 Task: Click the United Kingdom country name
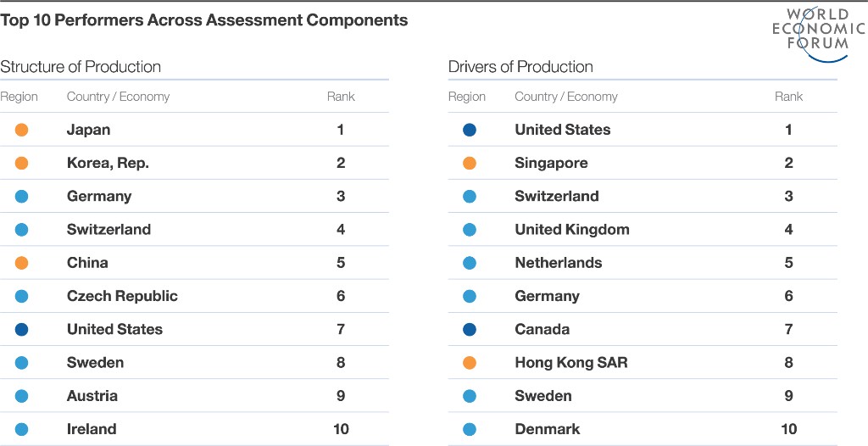[x=572, y=230]
